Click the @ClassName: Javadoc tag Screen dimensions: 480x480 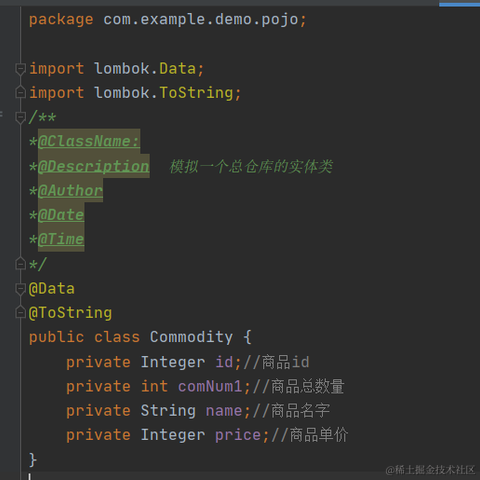point(89,141)
